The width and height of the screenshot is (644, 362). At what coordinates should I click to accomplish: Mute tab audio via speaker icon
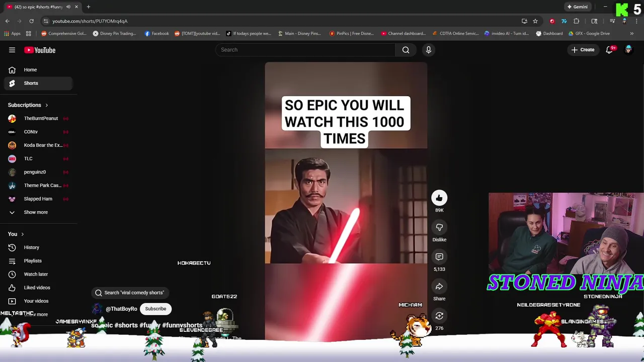(x=68, y=7)
